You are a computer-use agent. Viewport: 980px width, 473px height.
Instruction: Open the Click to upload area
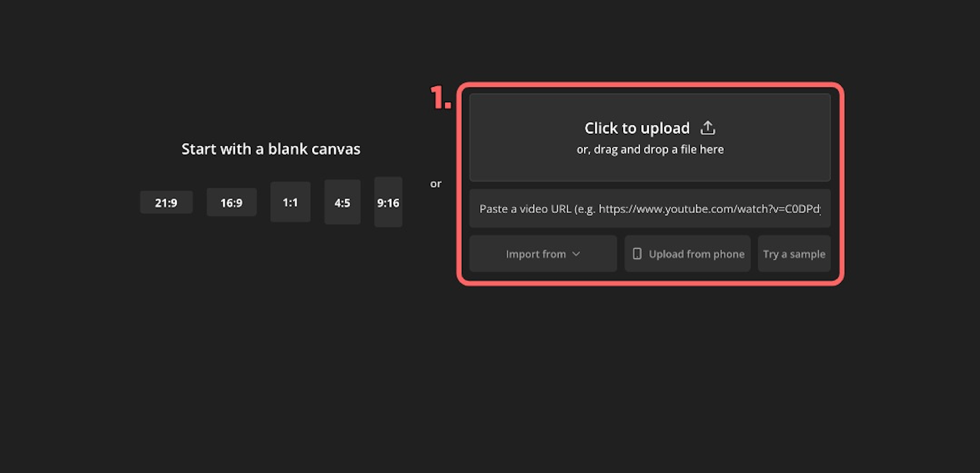click(x=650, y=138)
